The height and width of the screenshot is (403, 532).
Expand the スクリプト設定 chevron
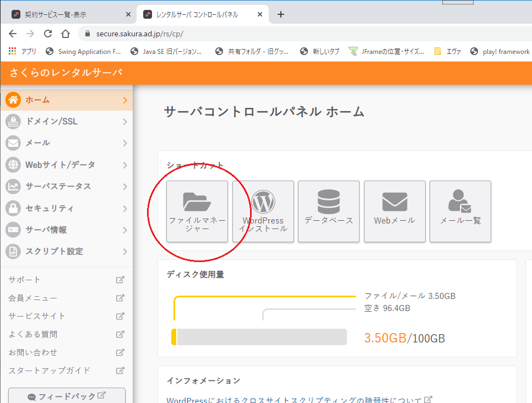[125, 252]
